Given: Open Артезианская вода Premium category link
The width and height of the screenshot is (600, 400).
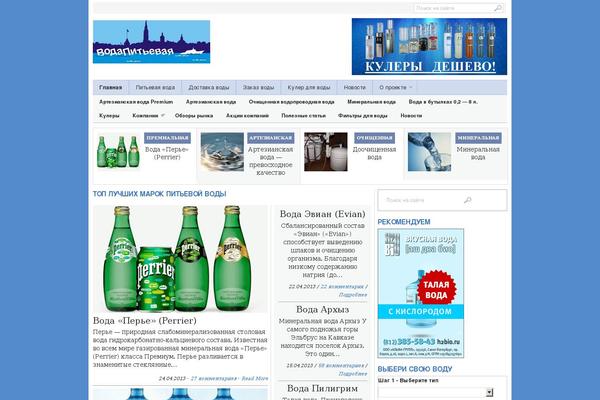Looking at the screenshot, I should point(136,102).
